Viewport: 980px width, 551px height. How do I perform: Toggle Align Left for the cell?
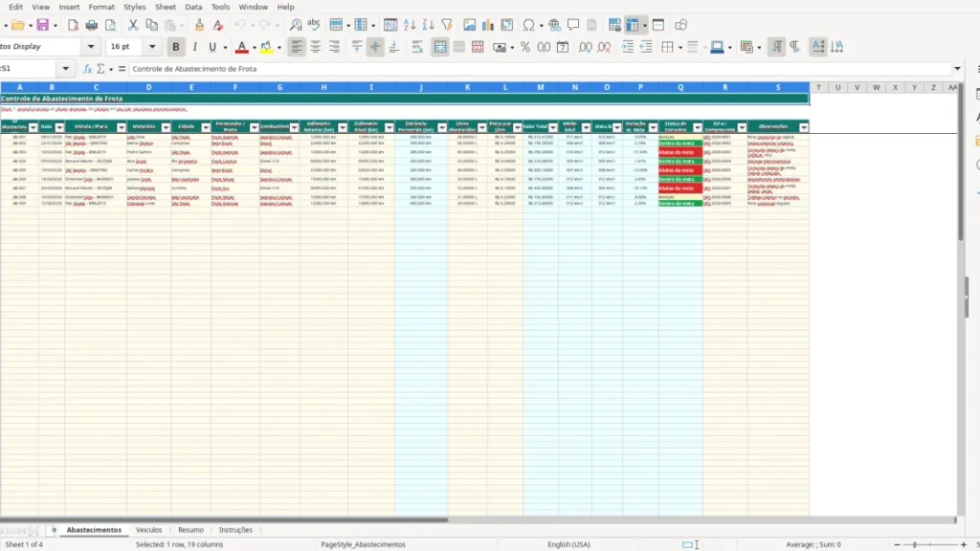(297, 47)
